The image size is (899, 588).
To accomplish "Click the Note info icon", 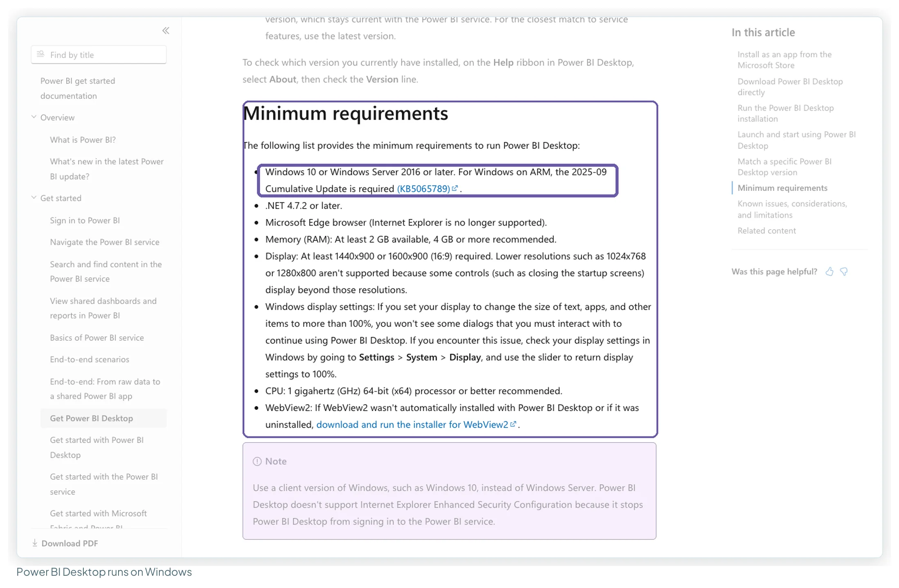I will click(x=257, y=461).
